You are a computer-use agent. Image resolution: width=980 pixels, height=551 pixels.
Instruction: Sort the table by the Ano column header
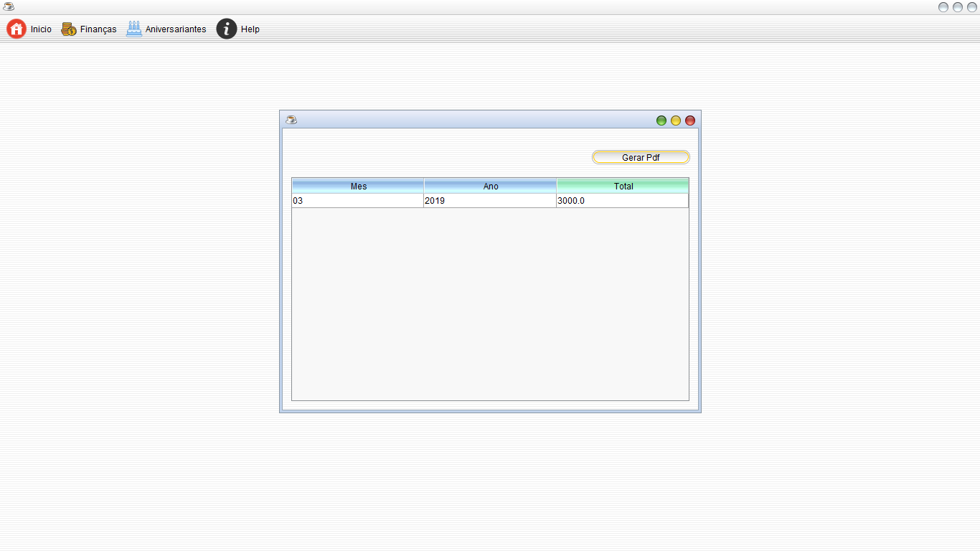[x=491, y=186]
